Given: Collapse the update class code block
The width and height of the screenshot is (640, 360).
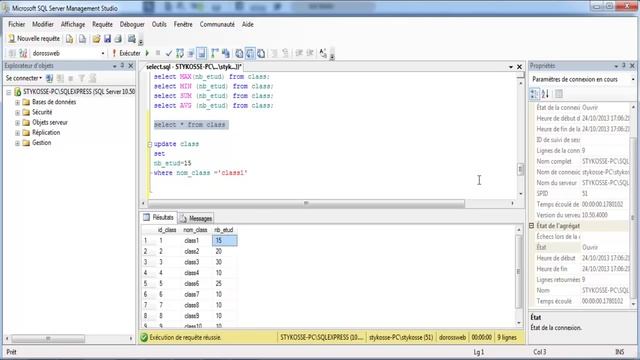Looking at the screenshot, I should (x=150, y=144).
